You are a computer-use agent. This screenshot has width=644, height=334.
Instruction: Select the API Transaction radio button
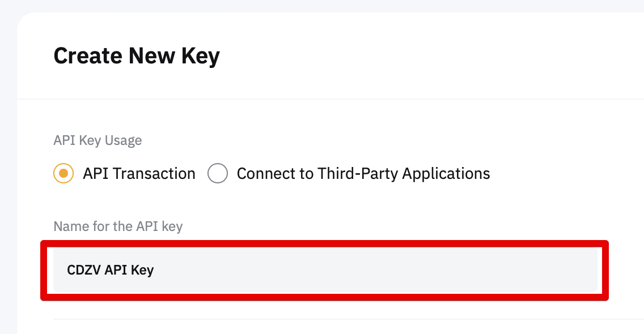[63, 173]
